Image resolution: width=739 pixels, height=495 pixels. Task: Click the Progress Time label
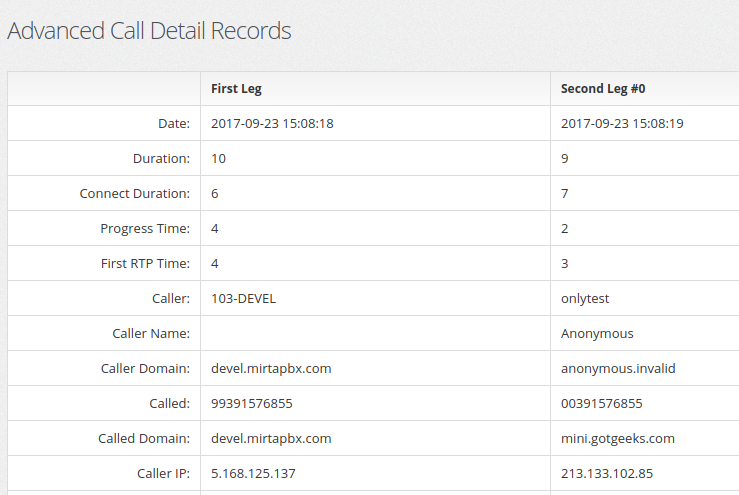point(145,229)
